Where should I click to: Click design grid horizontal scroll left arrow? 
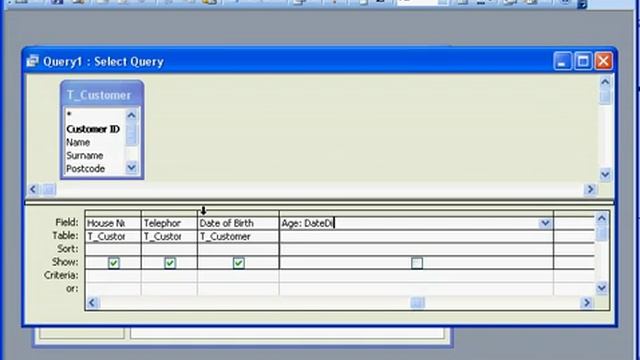coord(92,302)
